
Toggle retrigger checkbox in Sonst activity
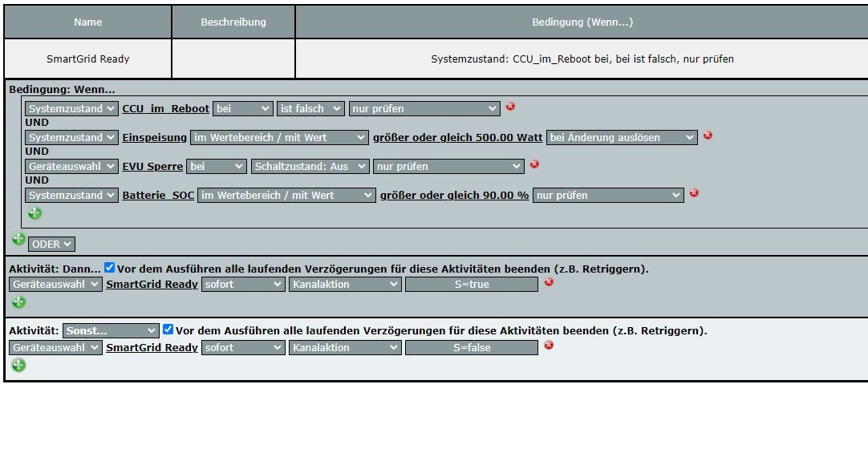pyautogui.click(x=168, y=330)
